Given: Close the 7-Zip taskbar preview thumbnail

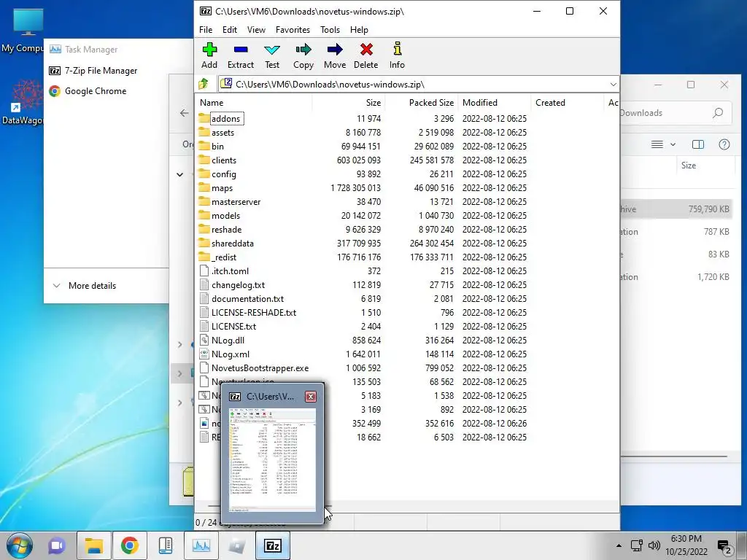Looking at the screenshot, I should (x=311, y=397).
